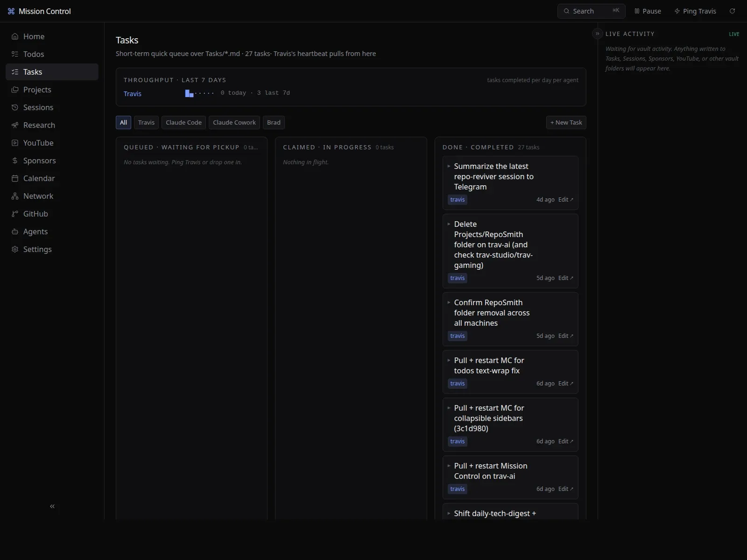Expand the Summarize latest repo-reviver session task
Image resolution: width=747 pixels, height=560 pixels.
tap(449, 166)
